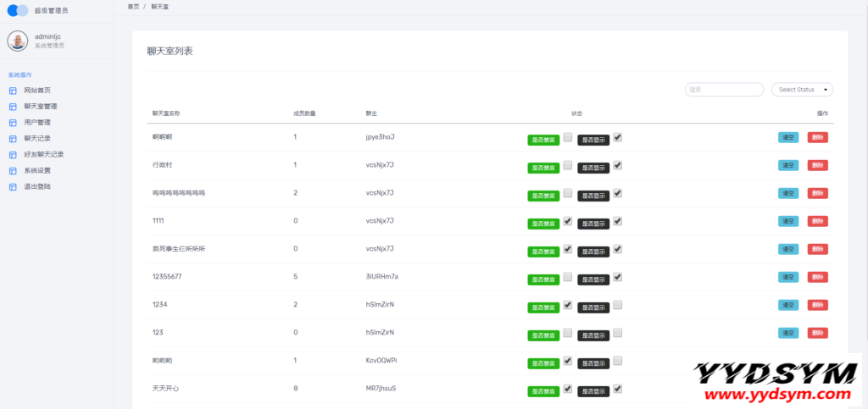Click the adminljc user avatar
The height and width of the screenshot is (409, 868).
pyautogui.click(x=18, y=41)
